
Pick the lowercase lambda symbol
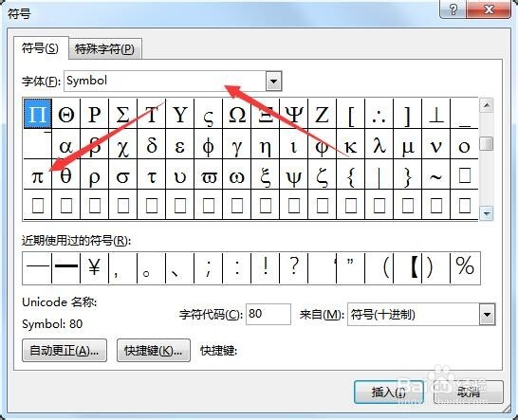379,144
